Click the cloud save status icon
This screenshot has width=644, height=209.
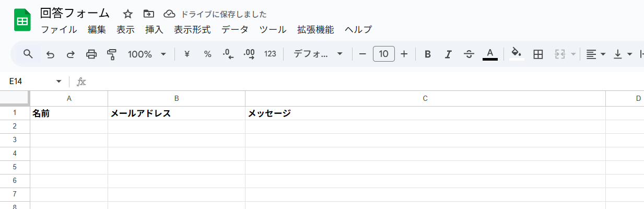[169, 14]
